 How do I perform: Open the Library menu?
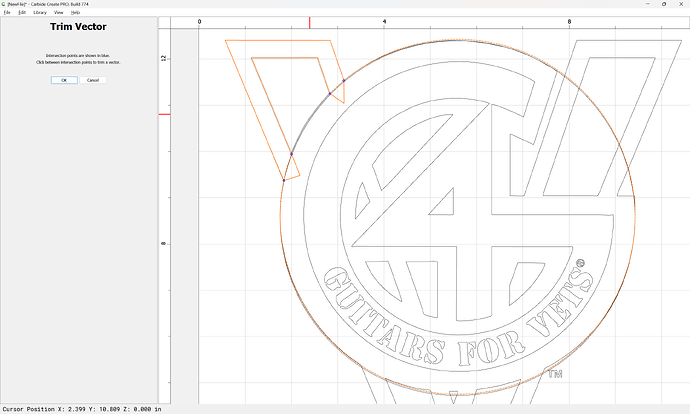(40, 12)
